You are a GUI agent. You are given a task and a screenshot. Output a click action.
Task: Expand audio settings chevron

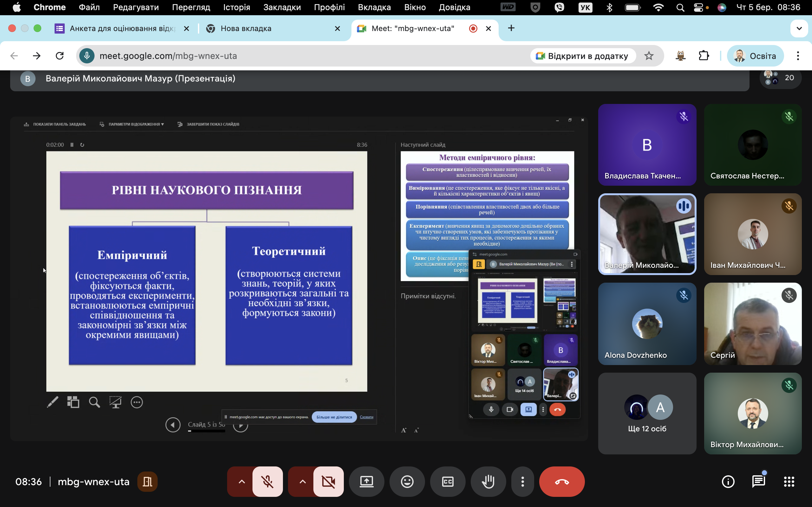click(242, 482)
